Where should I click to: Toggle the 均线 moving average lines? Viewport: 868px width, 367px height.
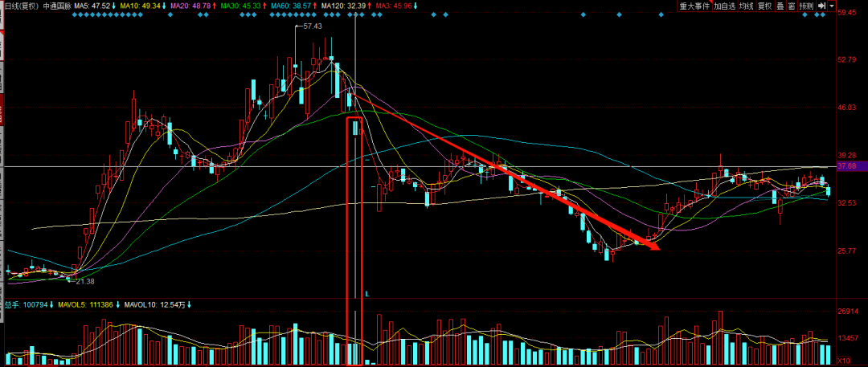point(748,6)
